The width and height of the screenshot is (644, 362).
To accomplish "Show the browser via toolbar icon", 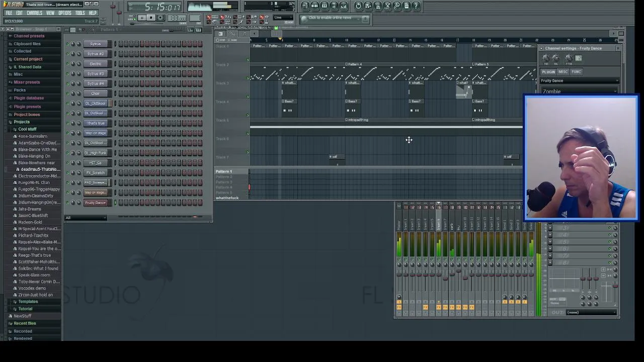I will (334, 6).
